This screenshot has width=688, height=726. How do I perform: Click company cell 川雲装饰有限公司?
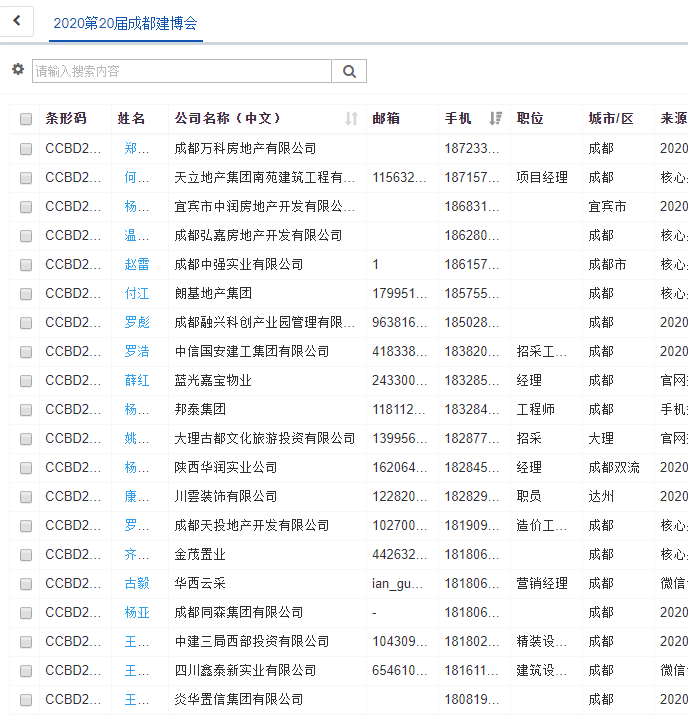(x=226, y=496)
